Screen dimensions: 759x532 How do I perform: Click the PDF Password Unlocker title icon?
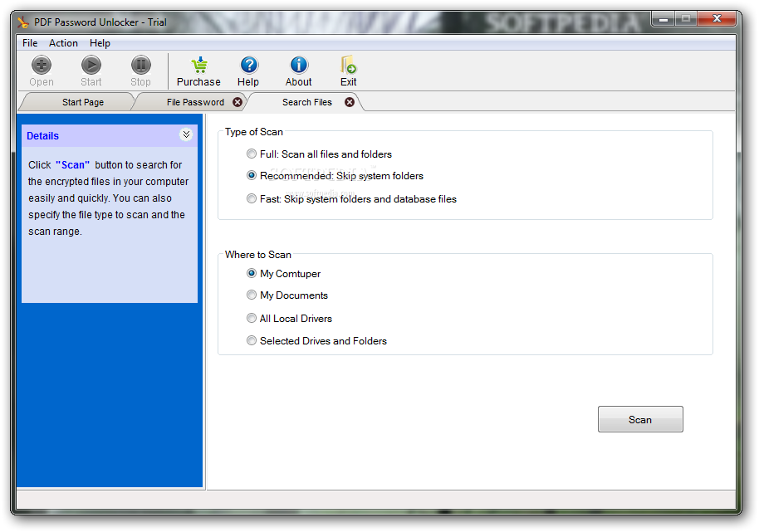tap(22, 22)
